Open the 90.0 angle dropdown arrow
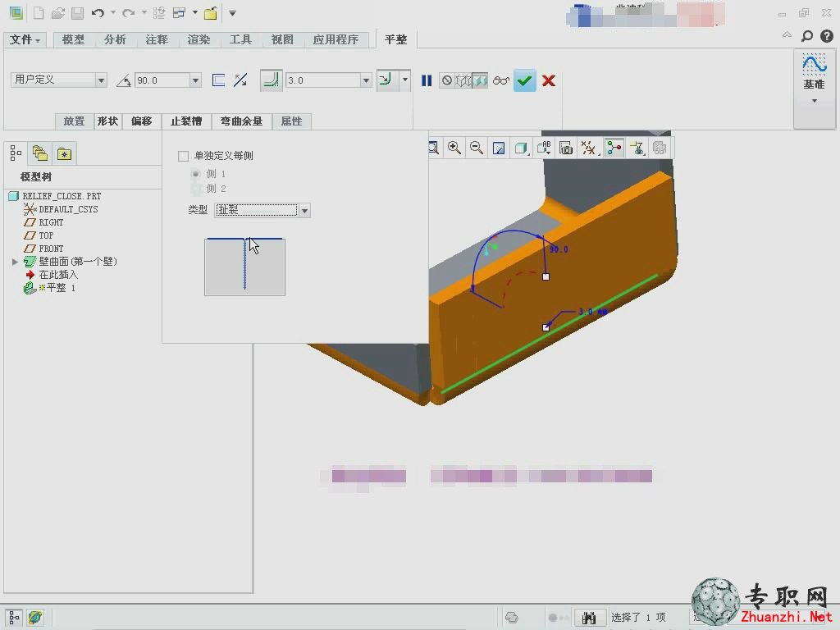This screenshot has height=630, width=840. click(195, 80)
